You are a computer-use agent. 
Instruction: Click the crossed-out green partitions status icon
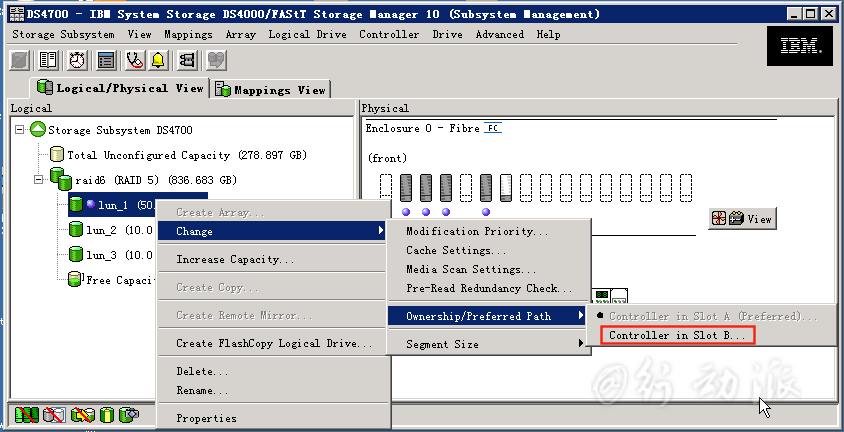(x=26, y=415)
